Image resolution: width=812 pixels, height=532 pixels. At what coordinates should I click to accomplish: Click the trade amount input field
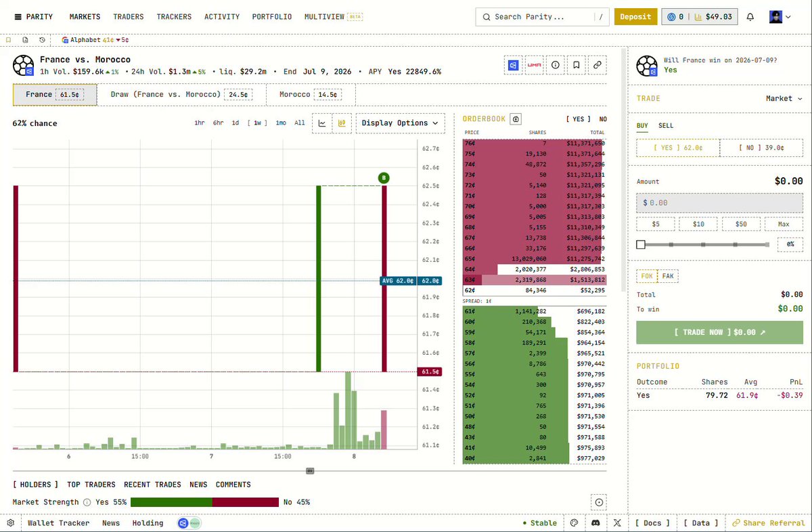click(x=719, y=202)
